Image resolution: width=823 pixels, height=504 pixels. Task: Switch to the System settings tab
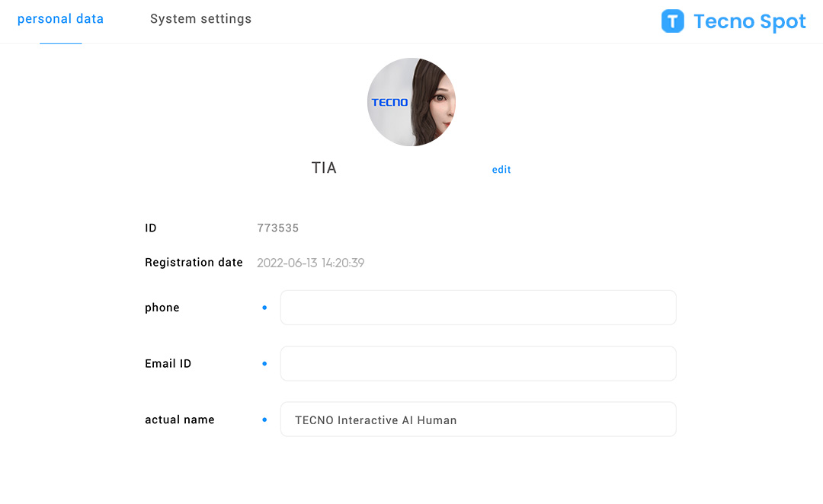tap(200, 19)
